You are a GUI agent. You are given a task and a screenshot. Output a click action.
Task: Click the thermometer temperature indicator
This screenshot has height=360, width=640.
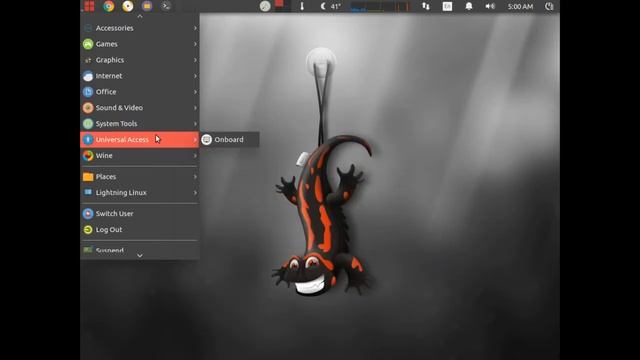[x=302, y=6]
